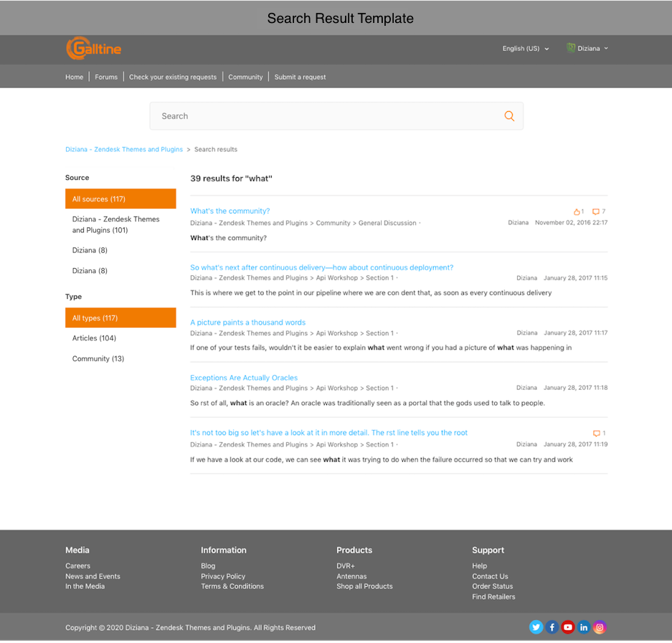672x643 pixels.
Task: Click the Galltine logo
Action: 93,49
